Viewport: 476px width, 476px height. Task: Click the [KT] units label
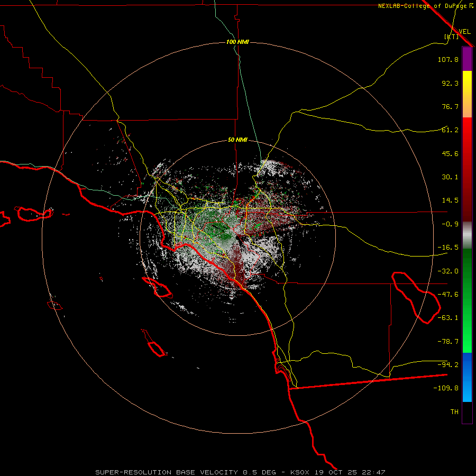click(452, 36)
